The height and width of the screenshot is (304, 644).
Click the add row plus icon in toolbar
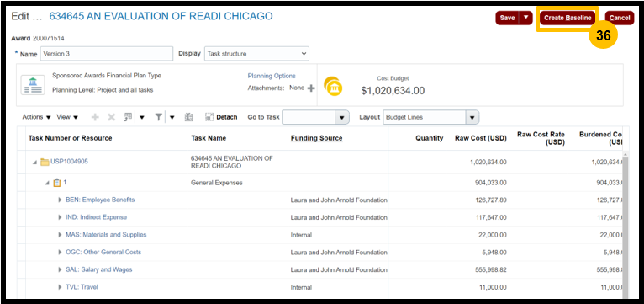tap(95, 117)
